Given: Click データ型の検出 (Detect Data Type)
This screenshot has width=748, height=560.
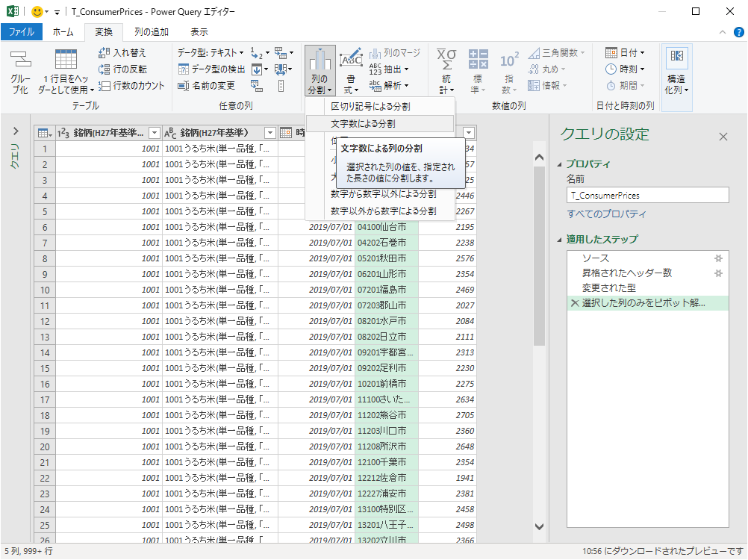Looking at the screenshot, I should click(x=212, y=69).
